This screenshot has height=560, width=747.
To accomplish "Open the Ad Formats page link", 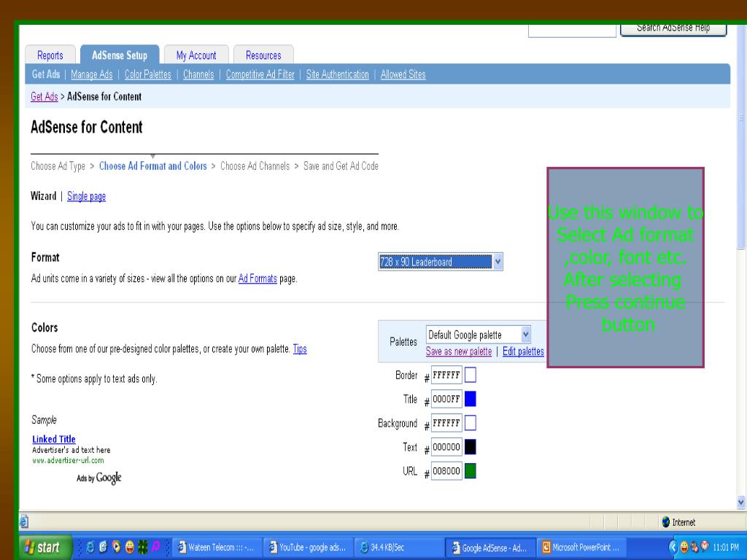I will tap(258, 279).
